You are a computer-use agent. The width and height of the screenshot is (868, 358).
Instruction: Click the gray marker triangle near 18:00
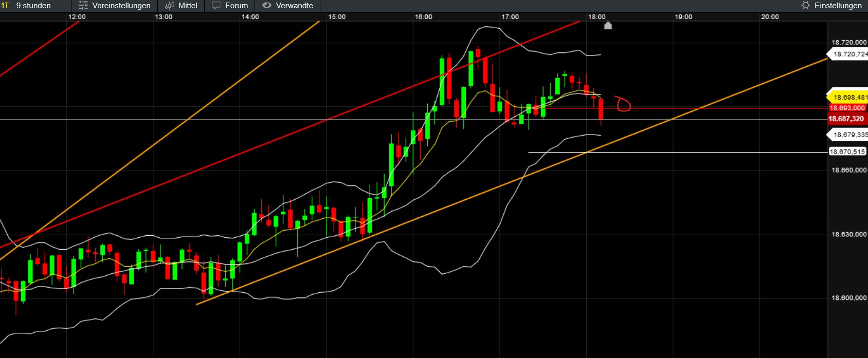[608, 25]
